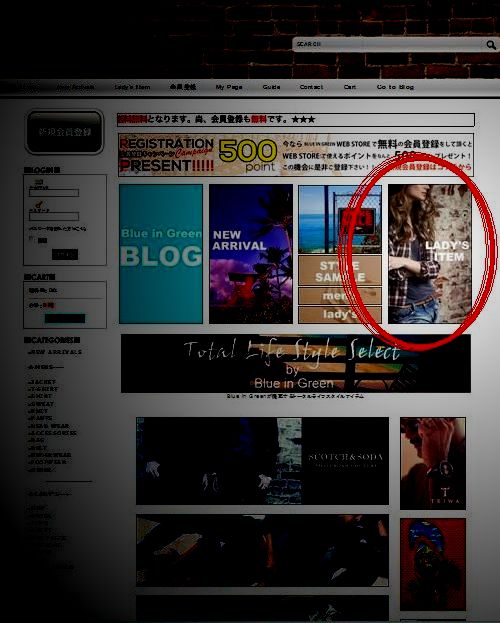
Task: Open the Registration Campaign 500 point banner
Action: pyautogui.click(x=296, y=155)
